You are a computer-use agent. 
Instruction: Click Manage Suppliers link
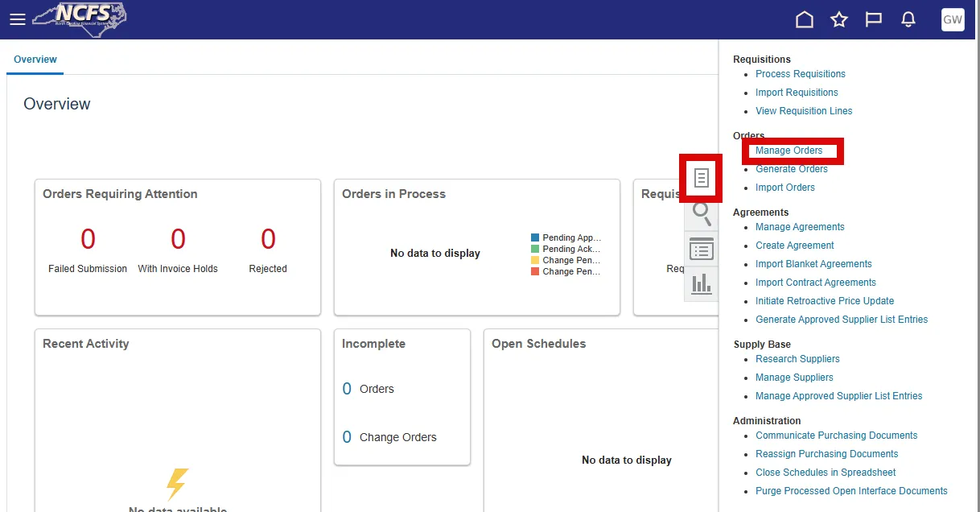pos(794,378)
